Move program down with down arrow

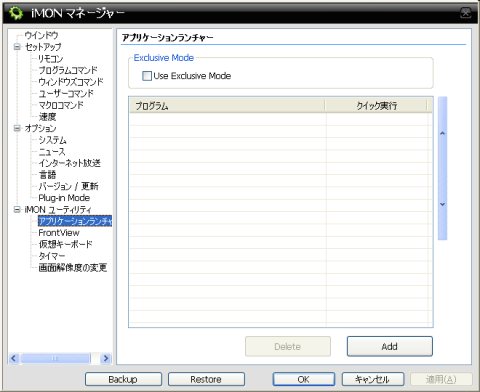click(x=442, y=204)
